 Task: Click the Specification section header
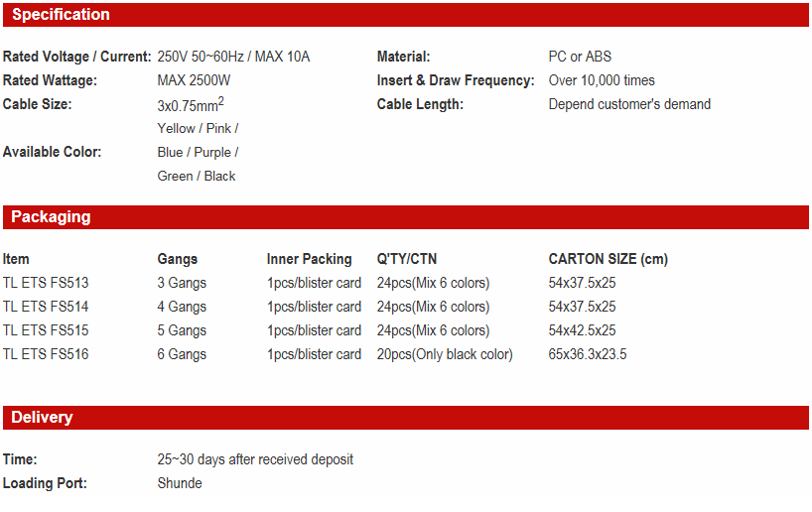tap(61, 15)
